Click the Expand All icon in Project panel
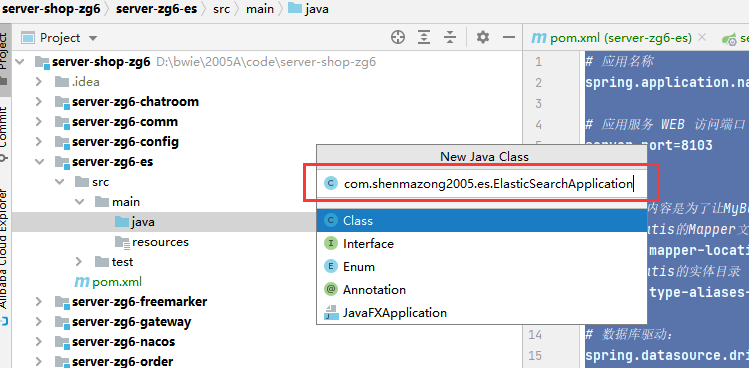 click(424, 37)
